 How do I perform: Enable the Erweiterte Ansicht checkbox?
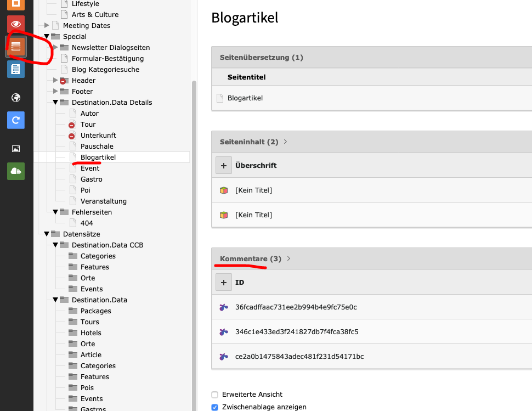click(215, 395)
